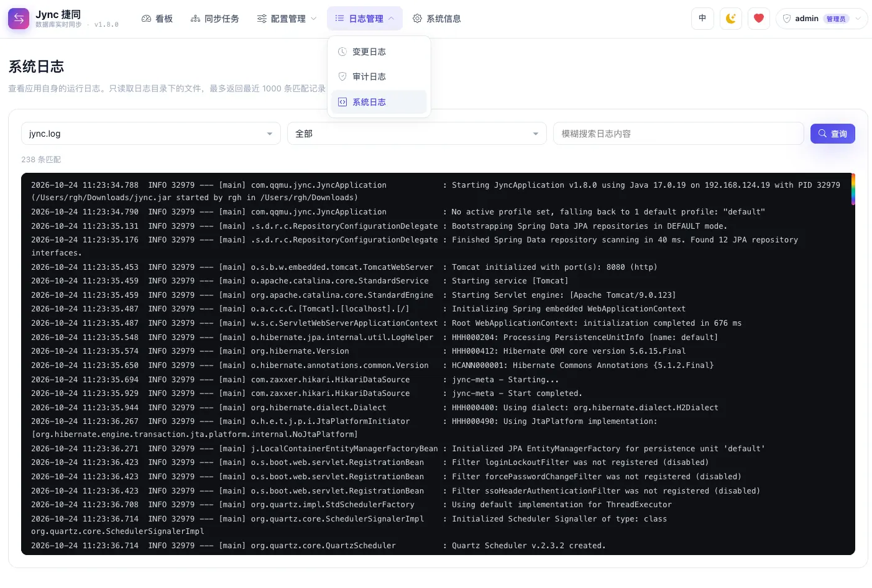
Task: Click the Jync purple logo icon
Action: coord(19,19)
